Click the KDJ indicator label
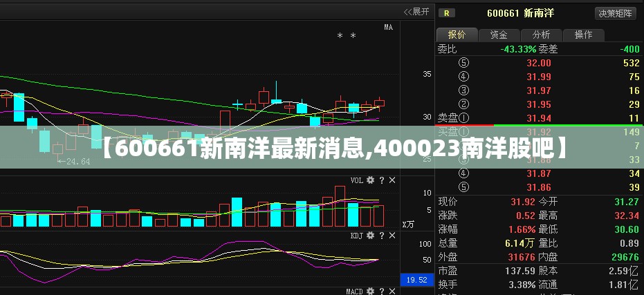Viewport: 644px width, 295px height. tap(357, 236)
